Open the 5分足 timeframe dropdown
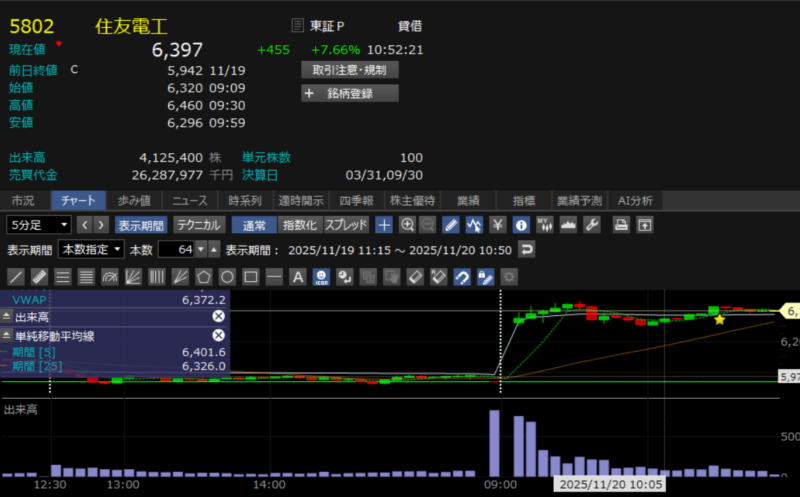The width and height of the screenshot is (800, 497). pyautogui.click(x=39, y=225)
